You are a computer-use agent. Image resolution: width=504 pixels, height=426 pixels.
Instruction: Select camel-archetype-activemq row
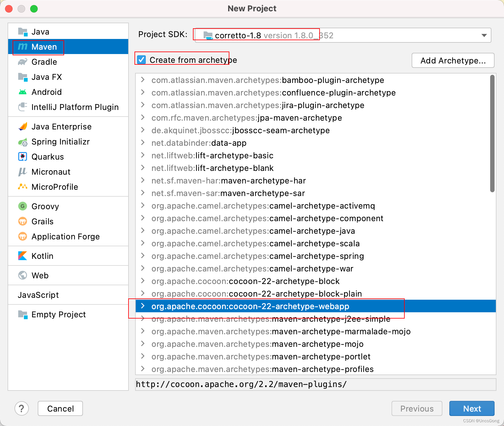[x=316, y=206]
